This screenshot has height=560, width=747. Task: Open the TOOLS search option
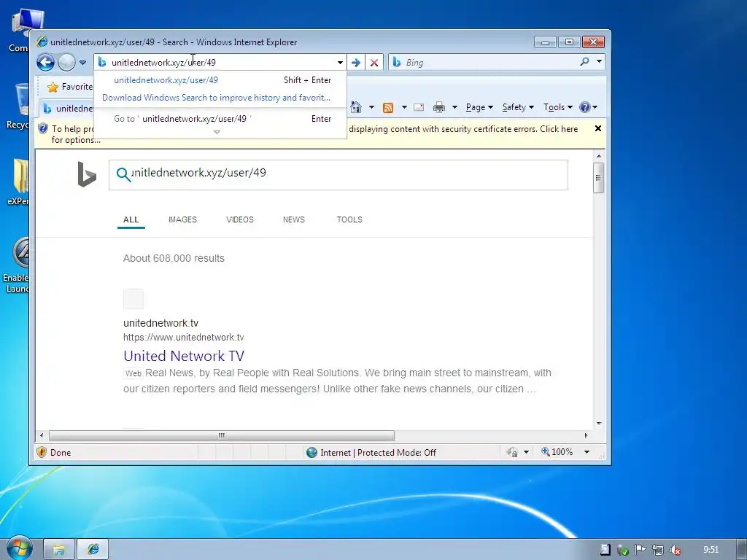coord(349,219)
